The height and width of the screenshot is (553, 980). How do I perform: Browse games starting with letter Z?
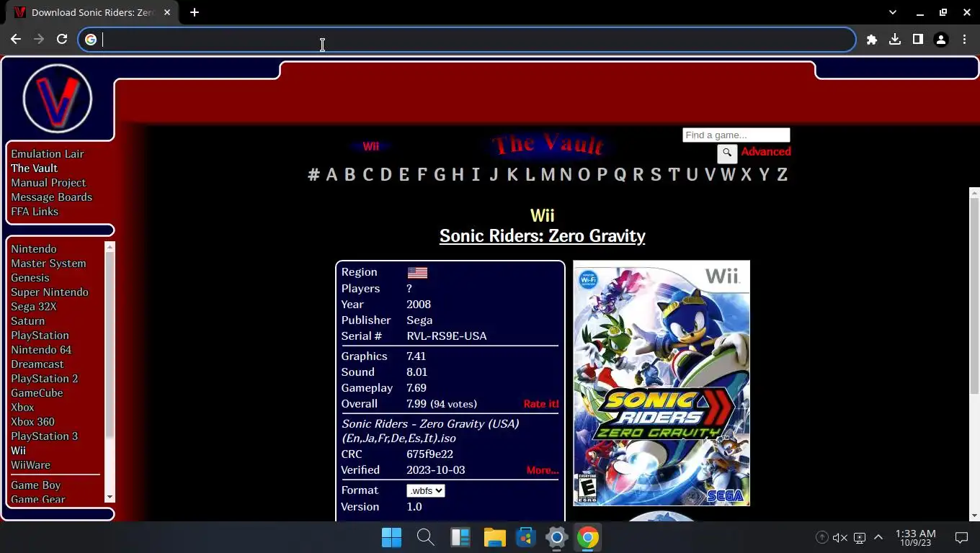[782, 174]
